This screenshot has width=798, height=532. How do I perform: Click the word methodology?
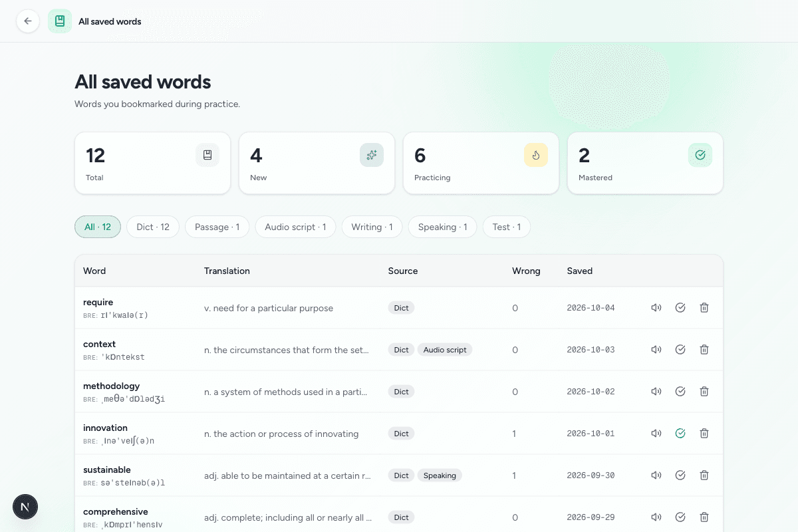point(111,386)
